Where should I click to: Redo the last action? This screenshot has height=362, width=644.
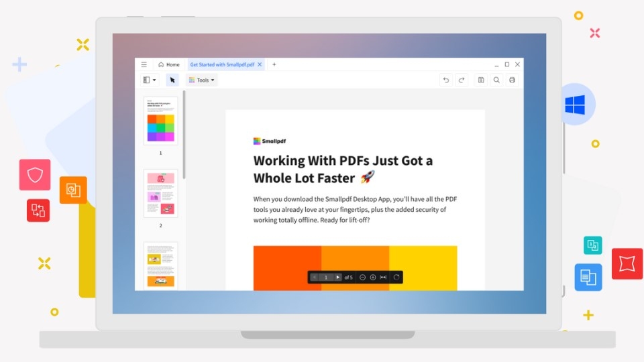point(462,80)
